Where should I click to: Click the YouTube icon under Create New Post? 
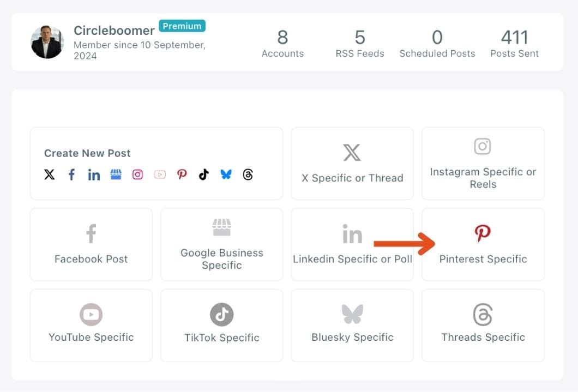point(160,174)
